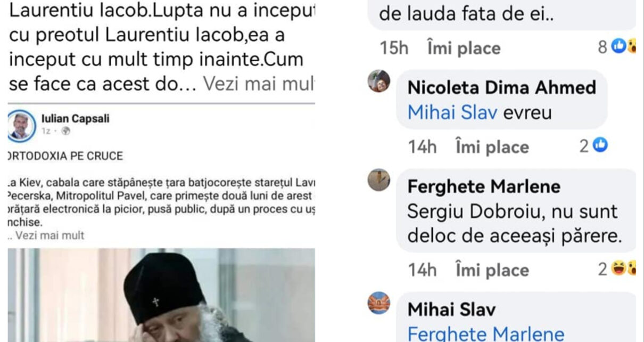The height and width of the screenshot is (342, 644).
Task: Open the Iulian Capsali profile name link
Action: 75,118
